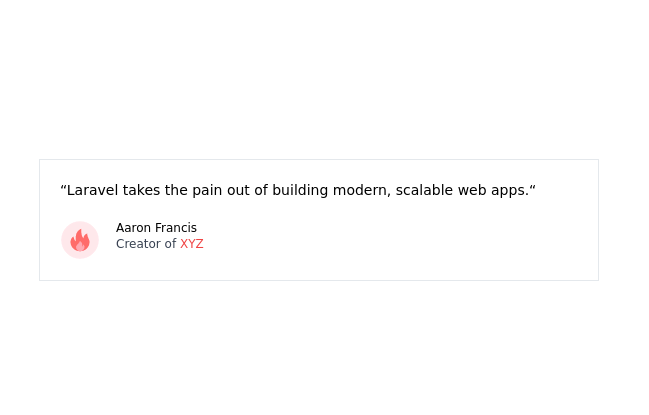Viewport: 649px width, 415px height.
Task: Click the word "Aaron" in the author name
Action: click(x=133, y=228)
